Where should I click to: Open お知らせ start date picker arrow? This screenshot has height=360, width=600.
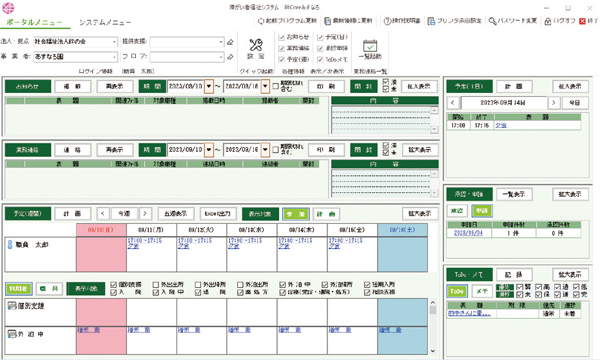209,86
